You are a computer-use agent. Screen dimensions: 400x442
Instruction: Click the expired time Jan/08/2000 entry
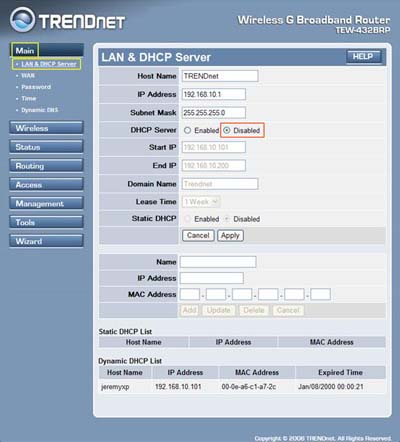click(331, 387)
